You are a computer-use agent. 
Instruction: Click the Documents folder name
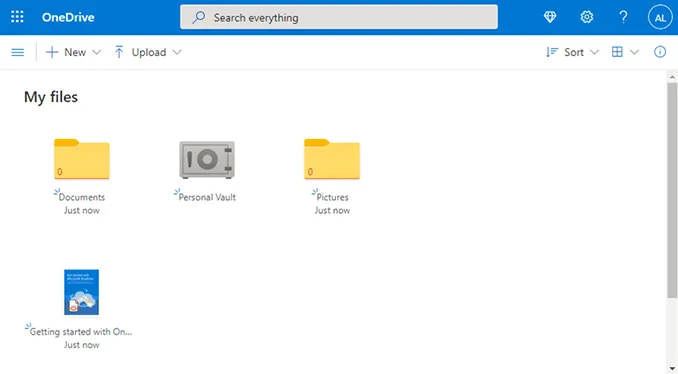click(x=82, y=197)
